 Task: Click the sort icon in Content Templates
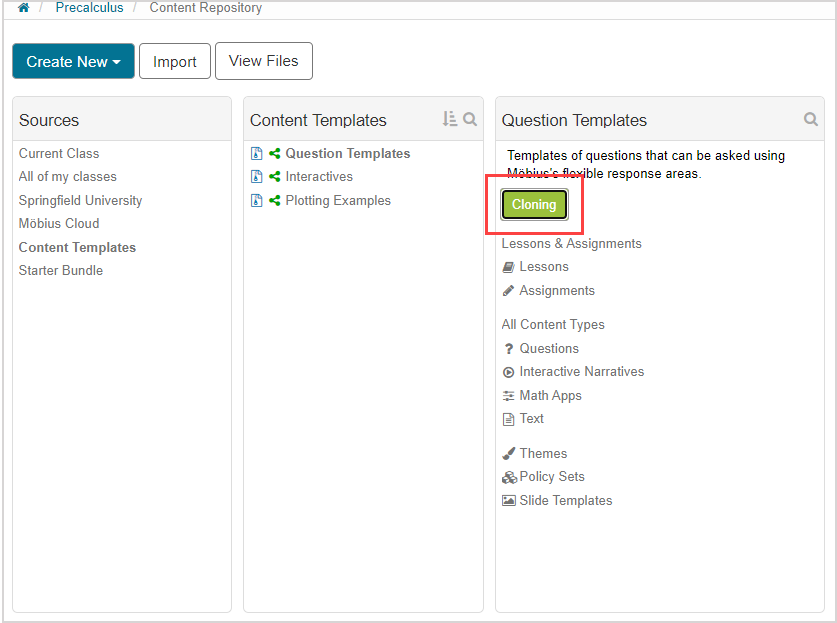449,119
